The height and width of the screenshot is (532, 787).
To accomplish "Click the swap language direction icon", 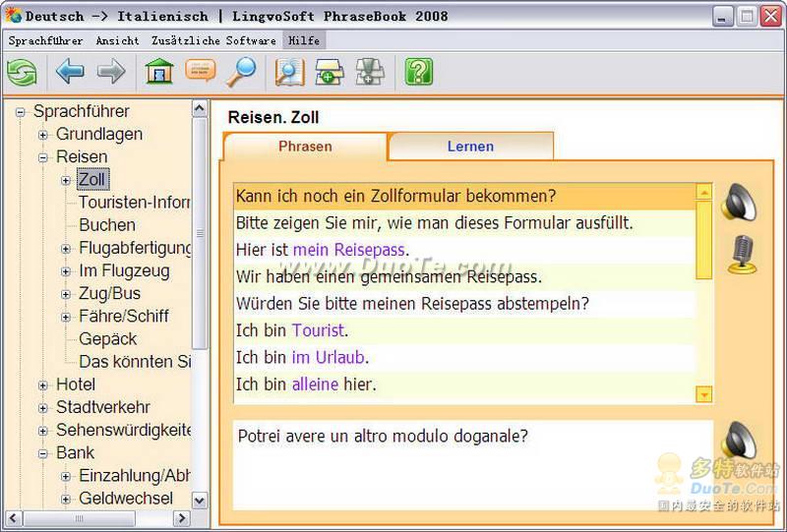I will (x=22, y=73).
